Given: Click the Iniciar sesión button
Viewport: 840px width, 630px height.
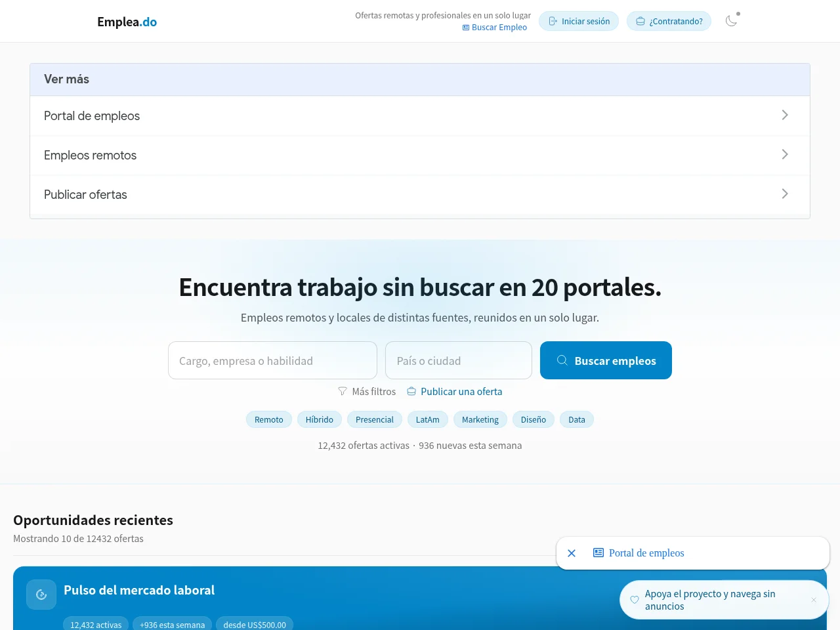Looking at the screenshot, I should [579, 21].
